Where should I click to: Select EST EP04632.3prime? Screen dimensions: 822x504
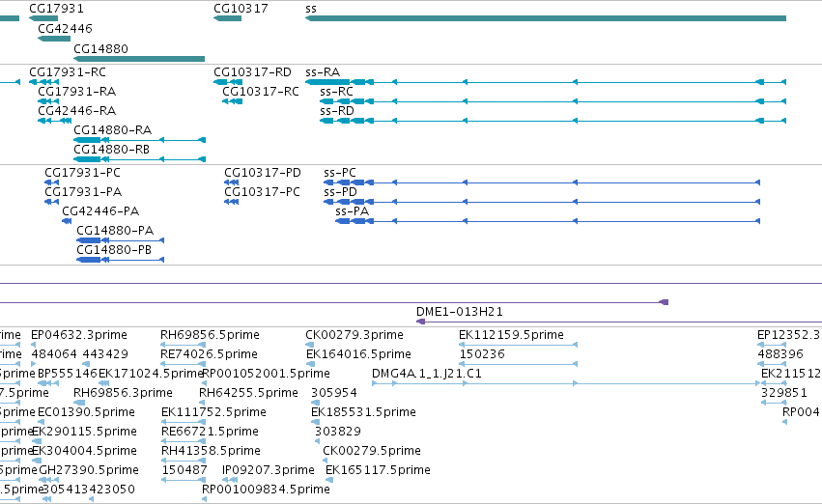click(x=79, y=335)
